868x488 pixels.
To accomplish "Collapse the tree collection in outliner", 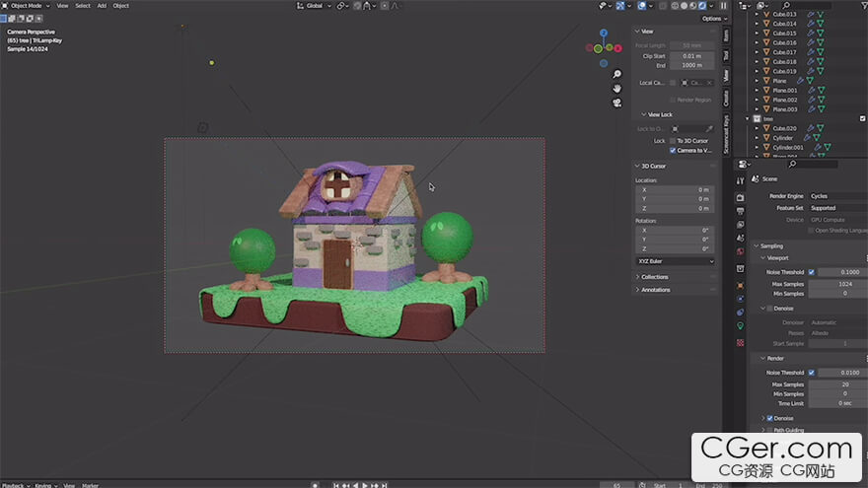I will [x=748, y=119].
